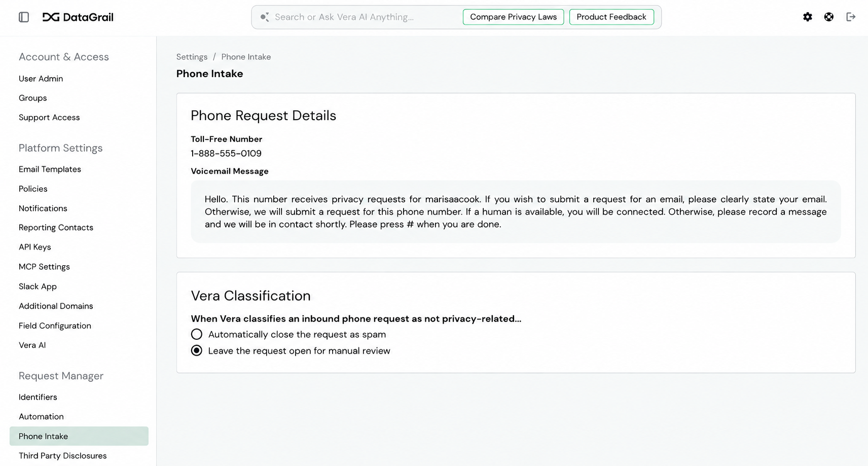Click the Phone Intake breadcrumb item
This screenshot has width=868, height=466.
click(246, 57)
